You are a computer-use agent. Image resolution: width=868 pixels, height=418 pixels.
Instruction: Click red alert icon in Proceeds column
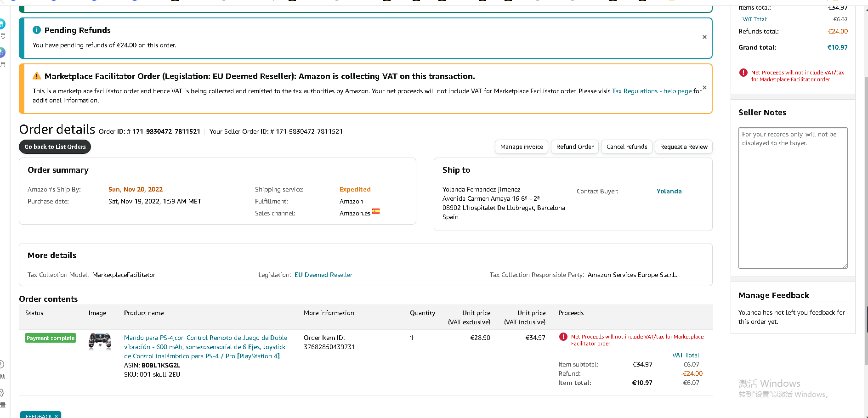point(563,337)
